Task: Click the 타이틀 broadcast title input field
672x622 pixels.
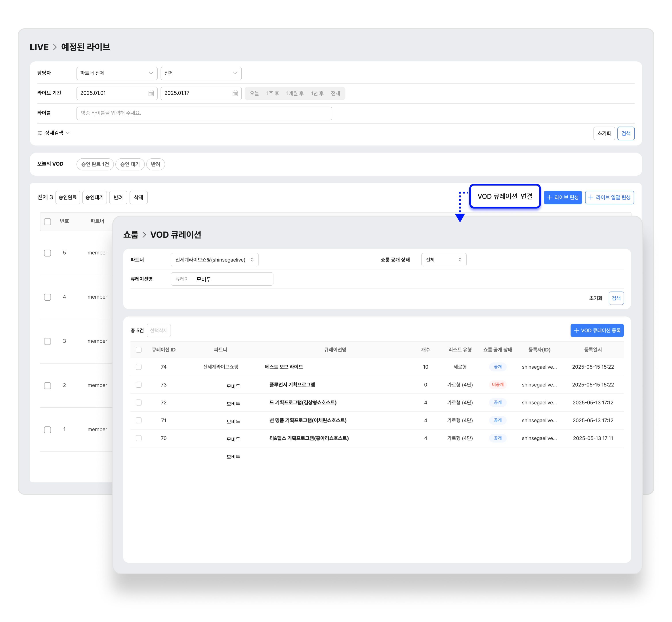Action: [204, 114]
